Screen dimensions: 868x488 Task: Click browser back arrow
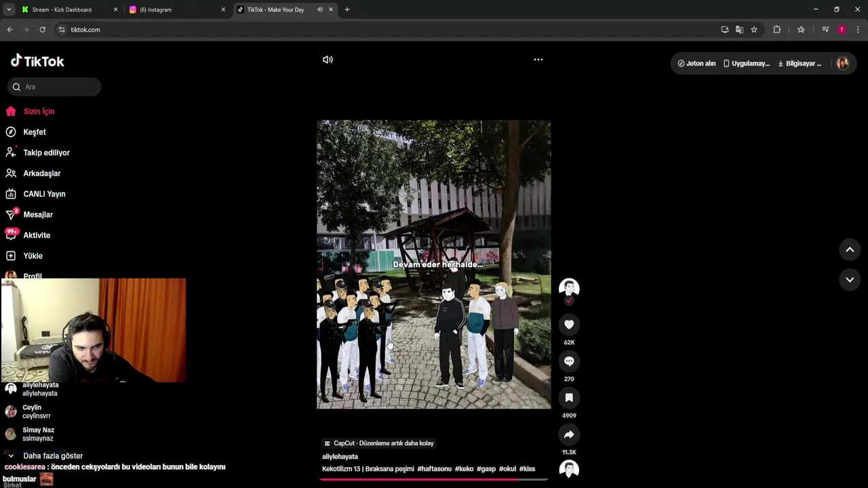(x=9, y=30)
